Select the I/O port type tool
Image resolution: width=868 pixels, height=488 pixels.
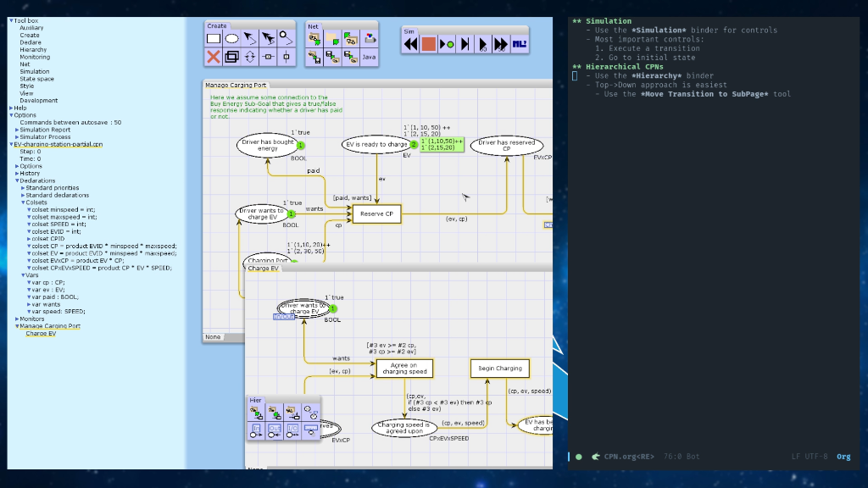click(292, 431)
